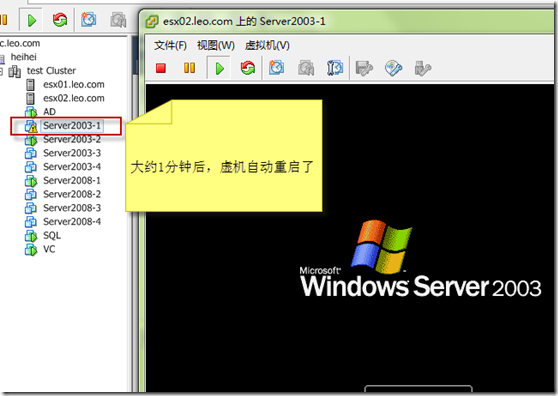Open Snapshot Manager from console toolbar
This screenshot has width=558, height=396.
335,68
